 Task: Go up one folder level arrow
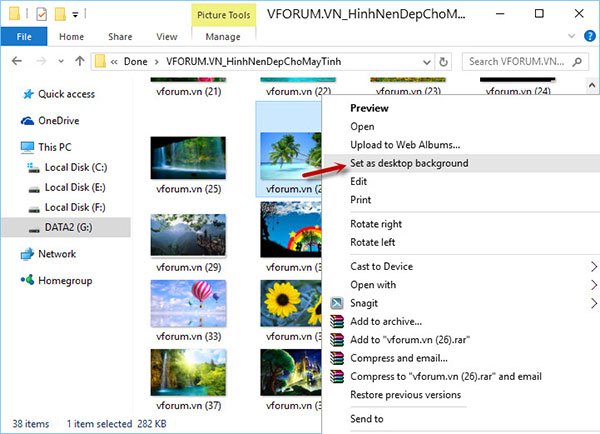tap(80, 61)
